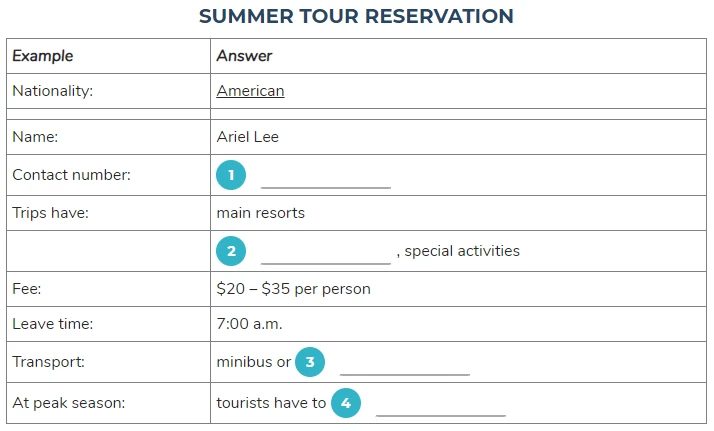The image size is (714, 431).
Task: Click the At peak season label
Action: point(69,403)
